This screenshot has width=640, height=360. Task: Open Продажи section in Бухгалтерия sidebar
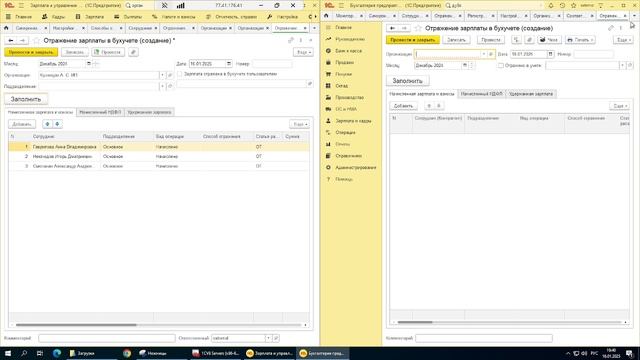[x=344, y=62]
